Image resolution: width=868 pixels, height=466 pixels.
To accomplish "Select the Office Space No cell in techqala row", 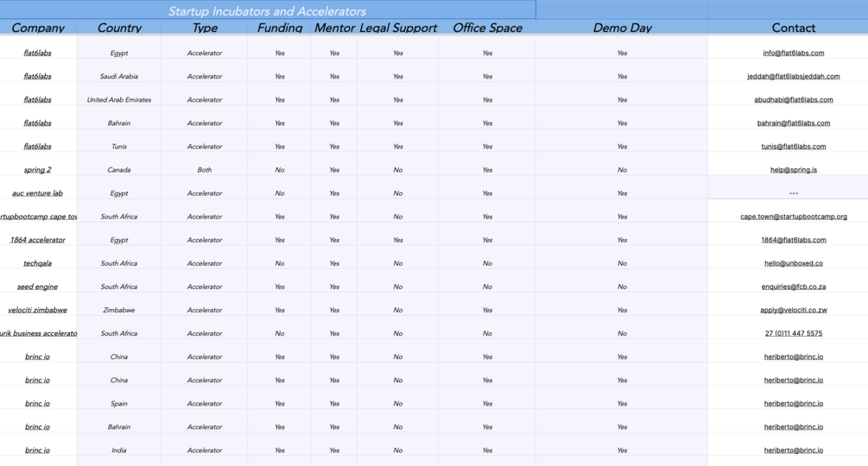I will coord(487,263).
